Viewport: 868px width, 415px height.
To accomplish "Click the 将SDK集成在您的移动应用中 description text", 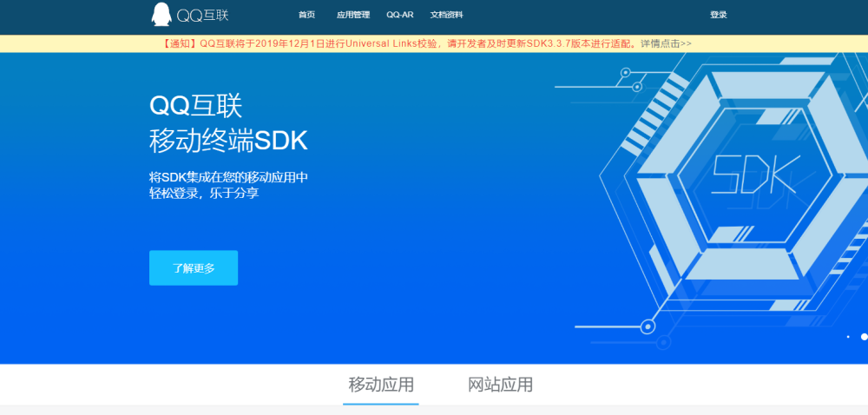I will click(228, 177).
